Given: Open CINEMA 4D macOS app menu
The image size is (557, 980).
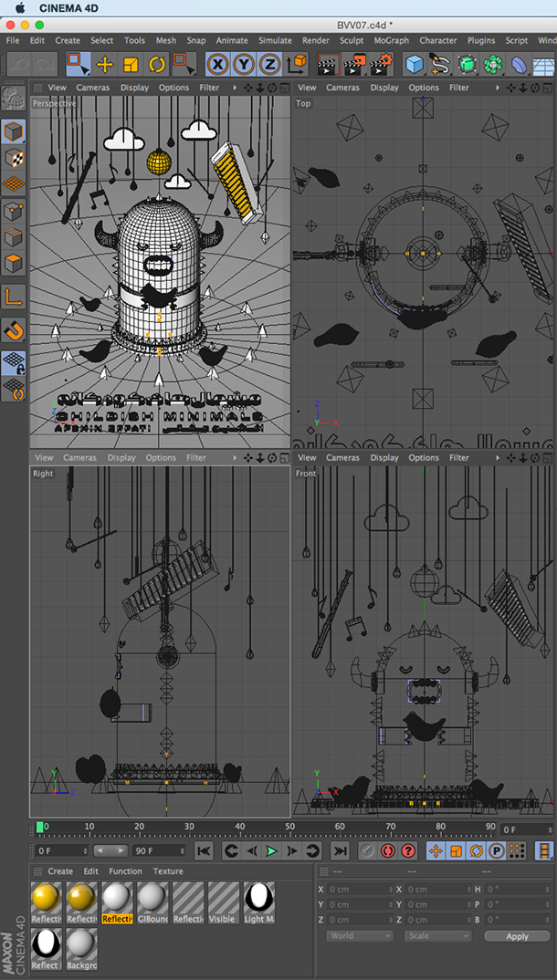Looking at the screenshot, I should (x=68, y=8).
